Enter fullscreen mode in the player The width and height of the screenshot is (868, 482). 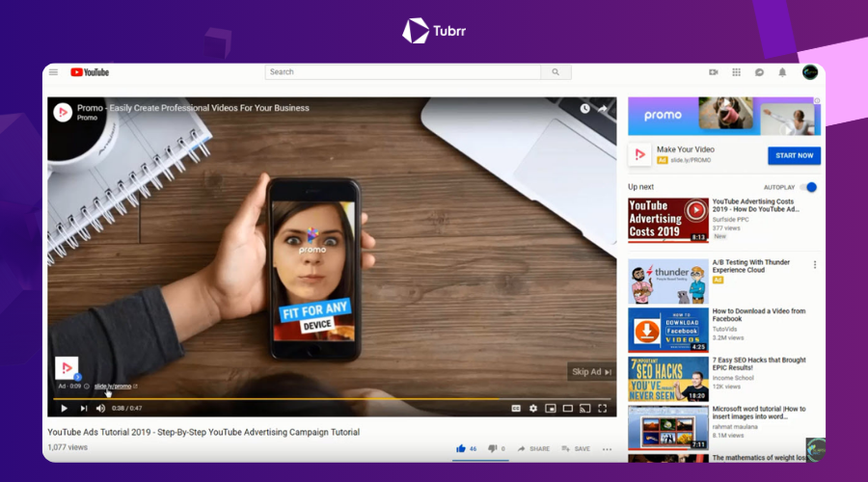(603, 408)
